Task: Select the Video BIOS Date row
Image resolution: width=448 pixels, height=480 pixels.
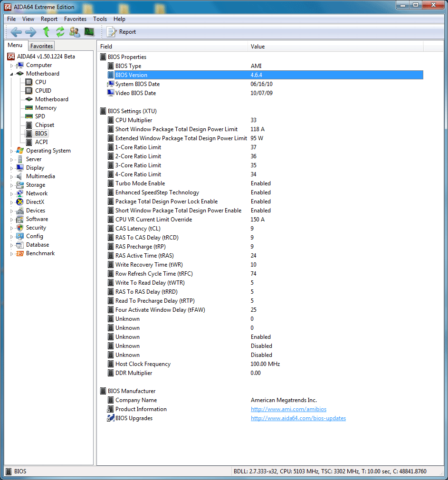Action: [265, 93]
